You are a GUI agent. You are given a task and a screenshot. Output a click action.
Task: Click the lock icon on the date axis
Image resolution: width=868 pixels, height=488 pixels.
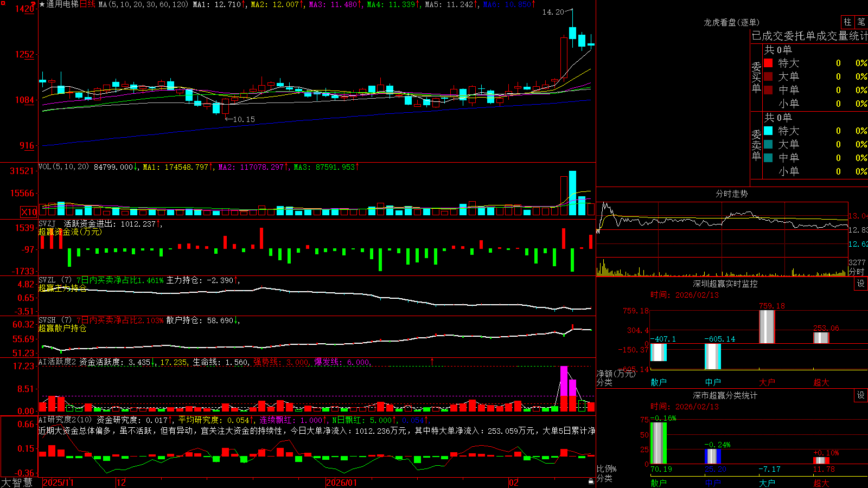point(591,481)
